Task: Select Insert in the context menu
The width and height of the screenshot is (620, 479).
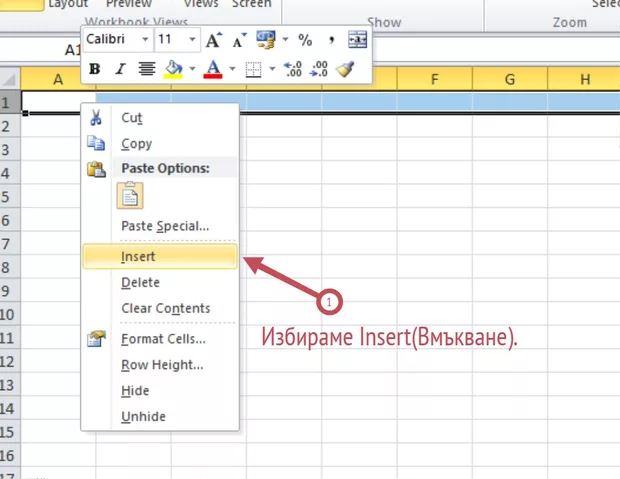Action: click(160, 256)
